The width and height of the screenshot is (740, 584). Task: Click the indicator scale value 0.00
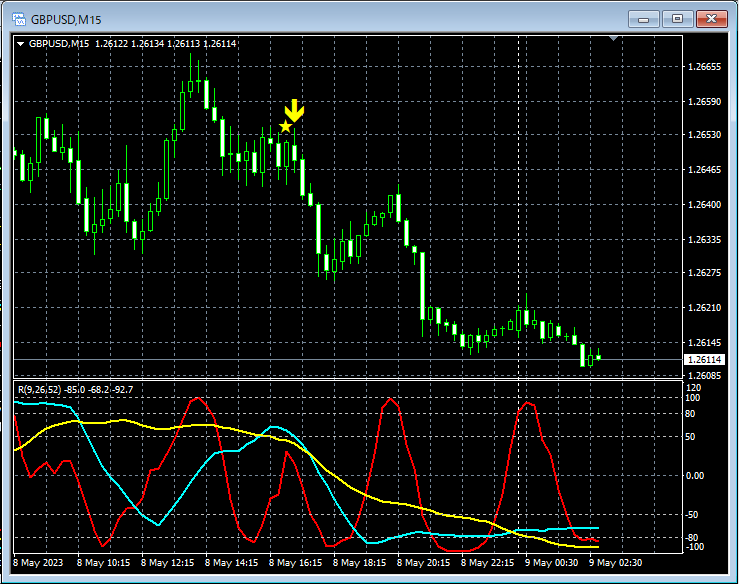[695, 475]
